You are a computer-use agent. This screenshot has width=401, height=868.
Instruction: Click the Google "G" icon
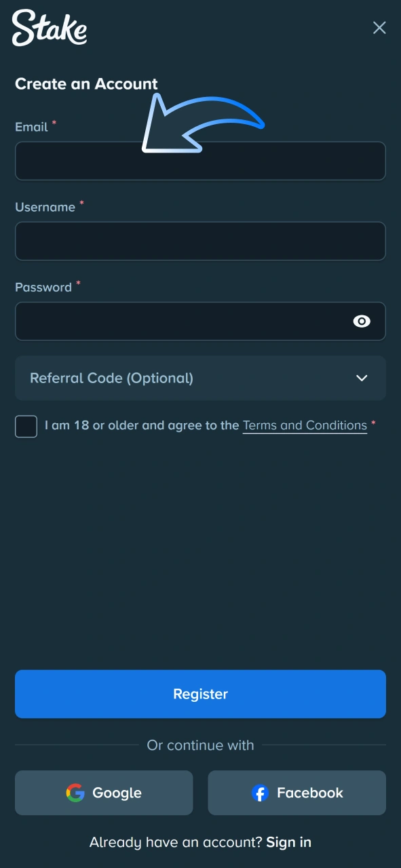[75, 793]
